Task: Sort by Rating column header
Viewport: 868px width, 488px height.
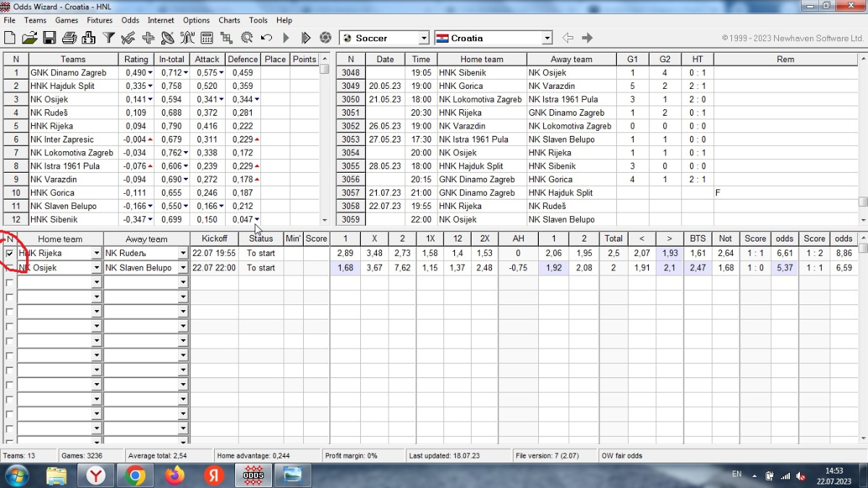Action: coord(136,59)
